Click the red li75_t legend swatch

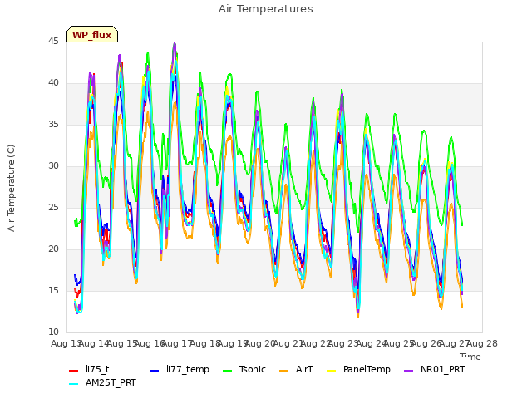point(74,371)
